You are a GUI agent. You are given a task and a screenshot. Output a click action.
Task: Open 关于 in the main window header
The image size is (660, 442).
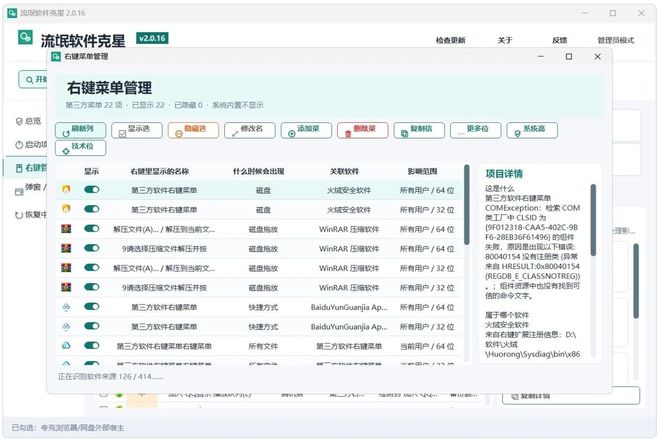pyautogui.click(x=505, y=40)
